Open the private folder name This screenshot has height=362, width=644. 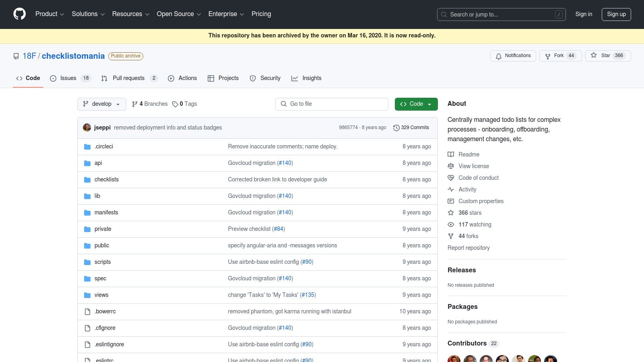103,229
